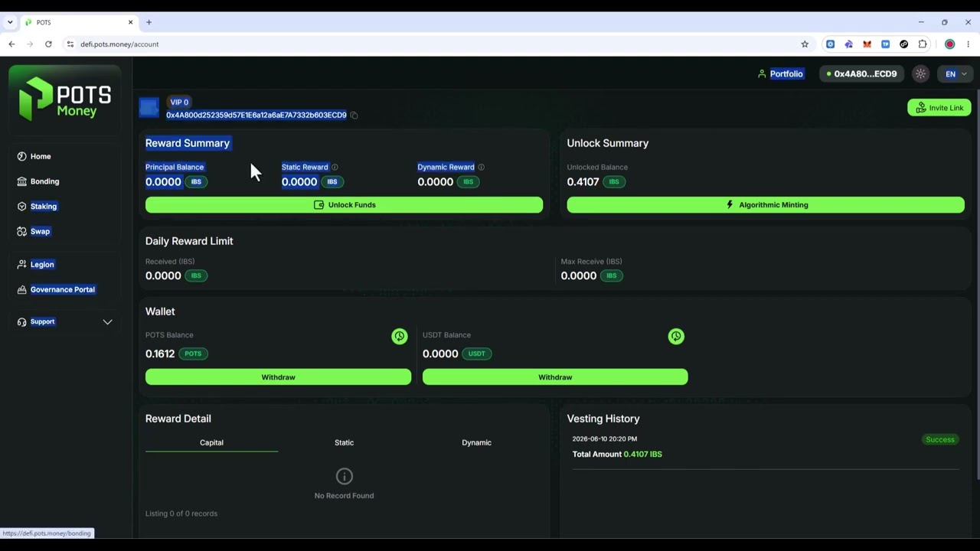Click the history icon next to USDT Balance
Viewport: 980px width, 551px height.
point(676,336)
